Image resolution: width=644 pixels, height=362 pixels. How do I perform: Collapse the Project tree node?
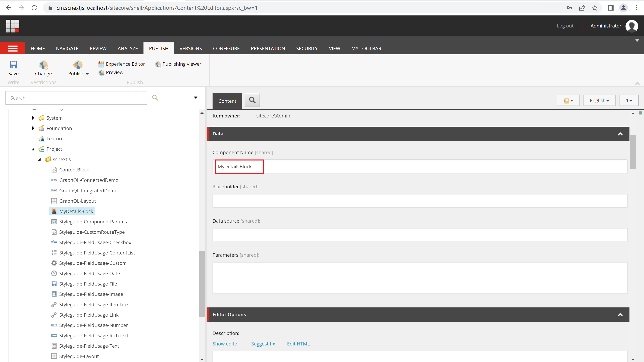click(33, 149)
